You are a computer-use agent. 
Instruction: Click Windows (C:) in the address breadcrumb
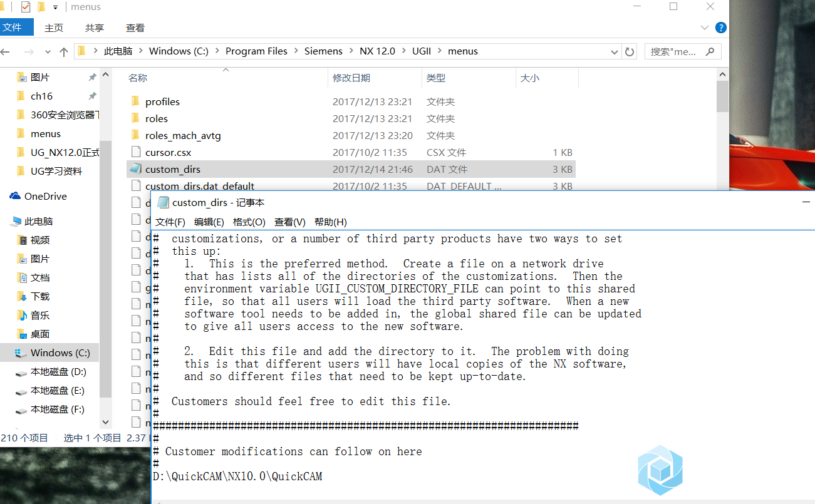179,51
